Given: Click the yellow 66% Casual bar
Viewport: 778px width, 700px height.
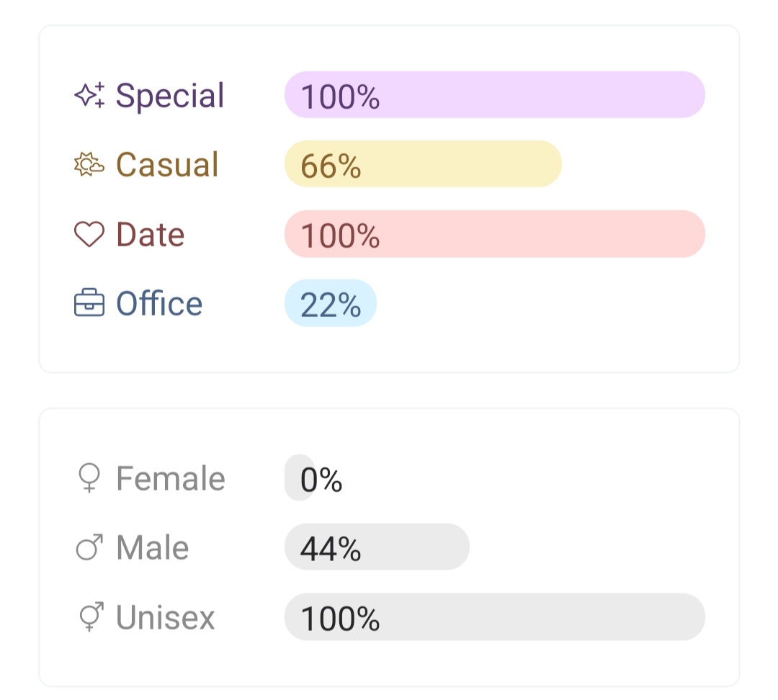Looking at the screenshot, I should coord(423,164).
